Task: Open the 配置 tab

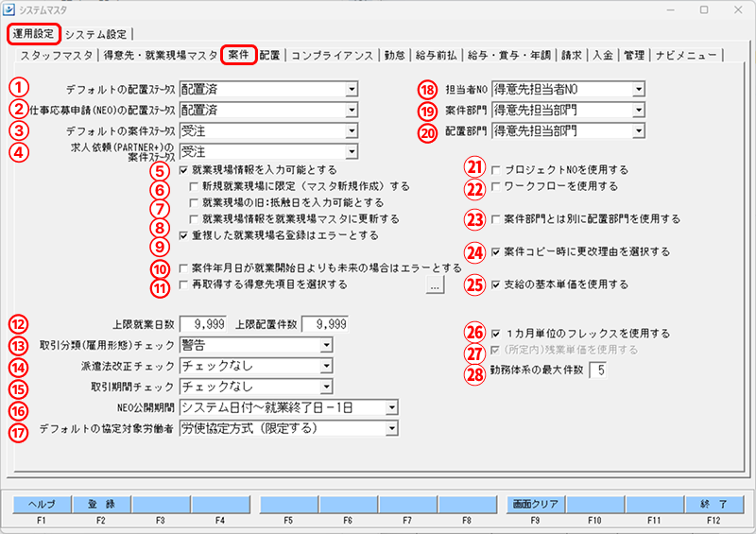Action: coord(269,55)
